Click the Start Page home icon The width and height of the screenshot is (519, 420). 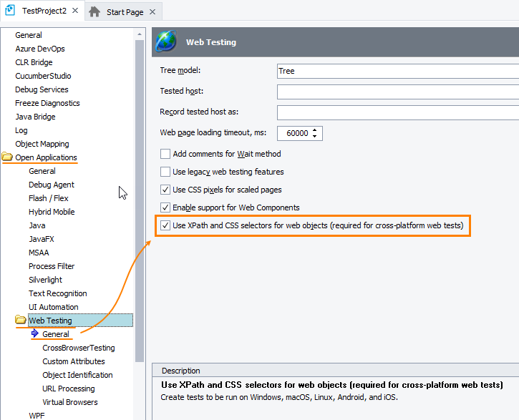coord(94,12)
